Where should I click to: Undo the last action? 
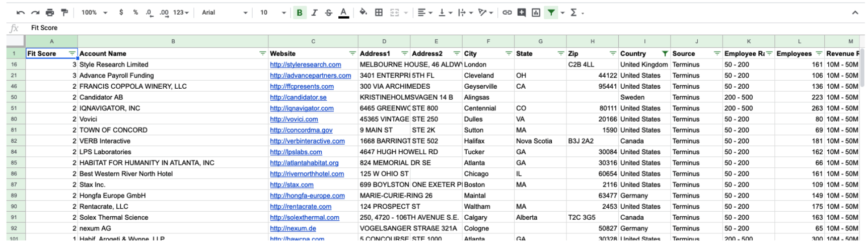click(20, 13)
